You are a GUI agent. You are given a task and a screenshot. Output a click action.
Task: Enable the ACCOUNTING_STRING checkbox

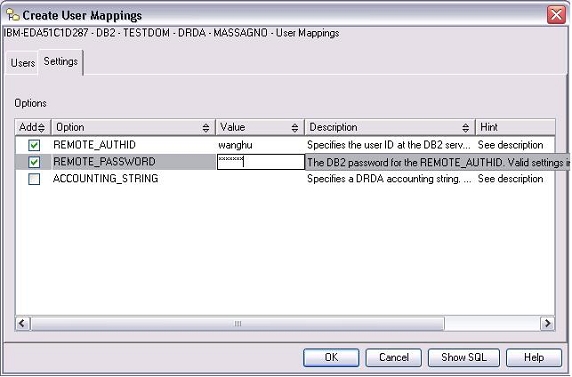pyautogui.click(x=34, y=179)
